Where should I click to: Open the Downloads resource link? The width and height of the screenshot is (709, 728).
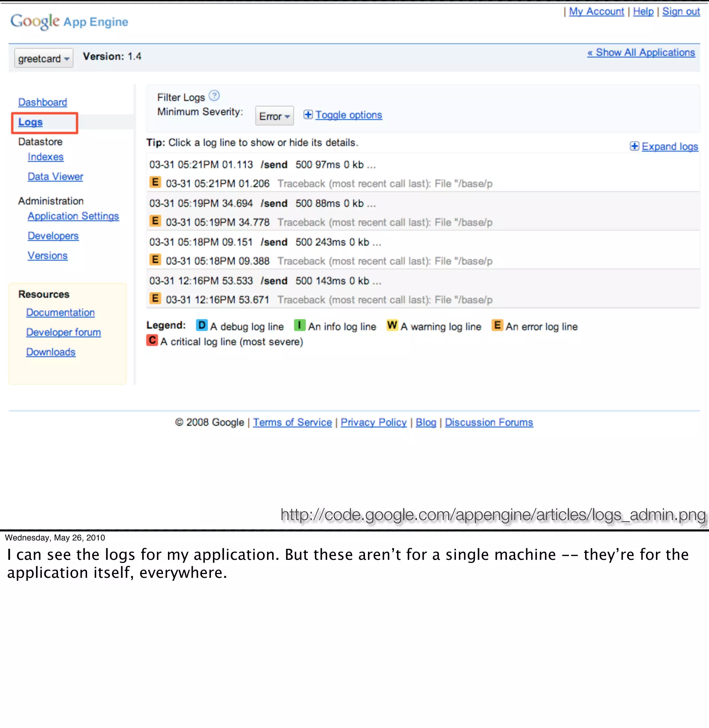pos(51,352)
